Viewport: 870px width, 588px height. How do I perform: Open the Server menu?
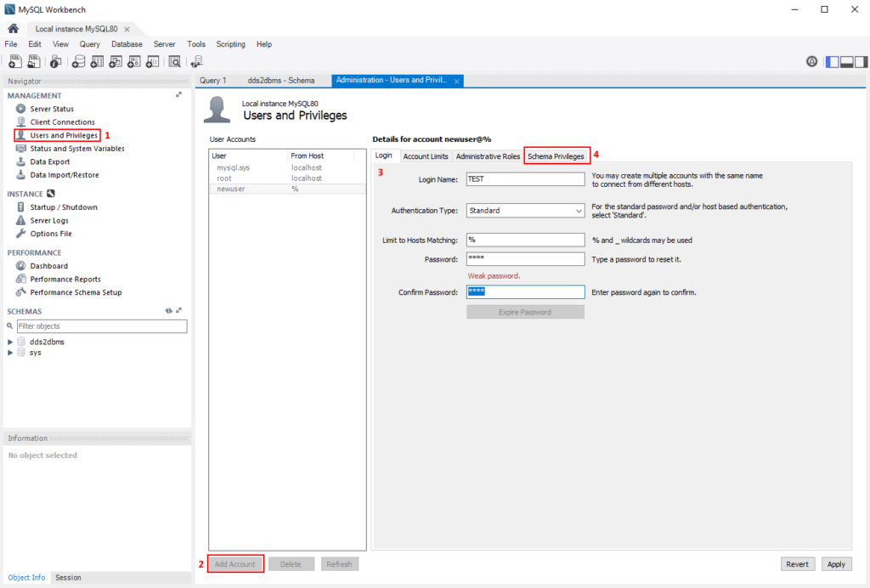164,44
